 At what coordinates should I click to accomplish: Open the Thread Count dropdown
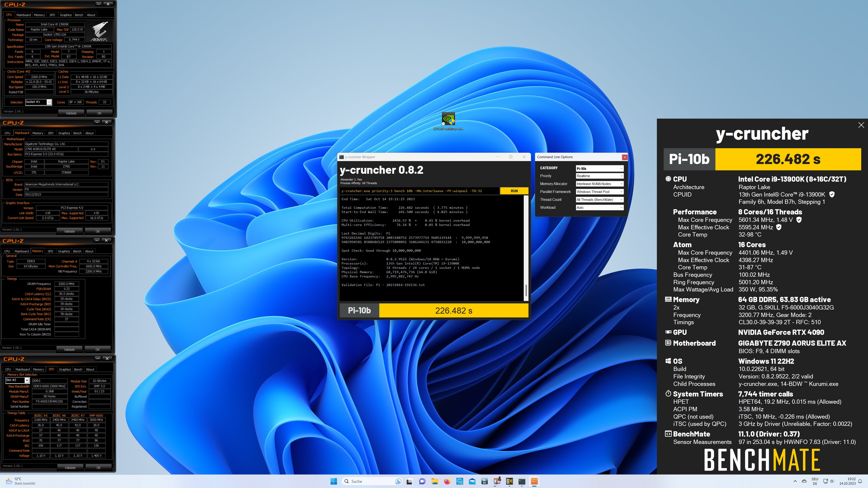599,200
